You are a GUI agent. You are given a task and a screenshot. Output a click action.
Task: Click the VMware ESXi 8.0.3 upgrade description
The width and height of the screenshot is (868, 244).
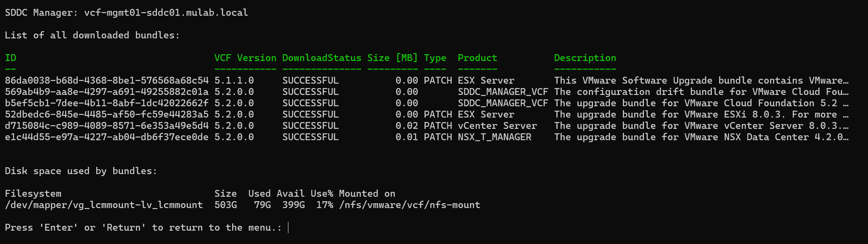coord(701,114)
